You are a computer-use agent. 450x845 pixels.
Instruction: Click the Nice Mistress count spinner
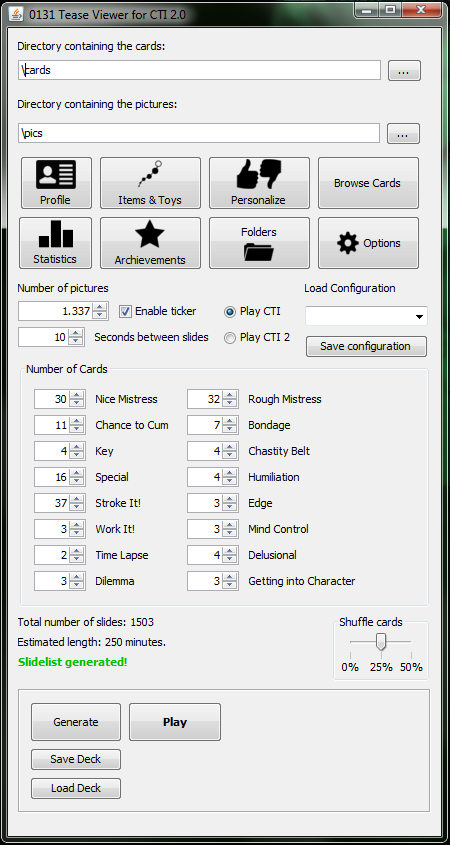(x=60, y=399)
